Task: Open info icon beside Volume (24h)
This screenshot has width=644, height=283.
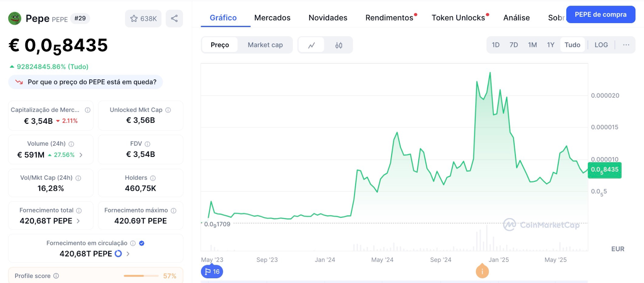Action: 71,144
